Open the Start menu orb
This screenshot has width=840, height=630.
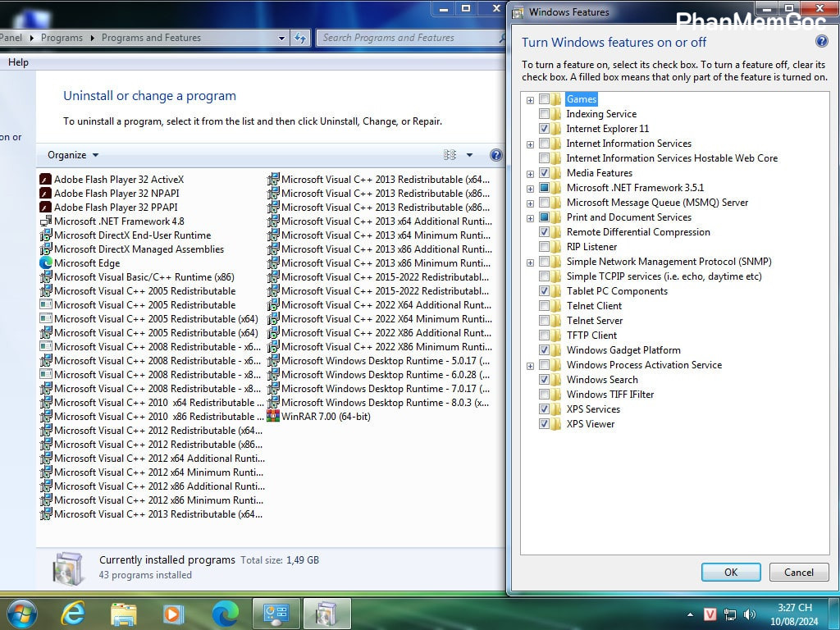21,613
